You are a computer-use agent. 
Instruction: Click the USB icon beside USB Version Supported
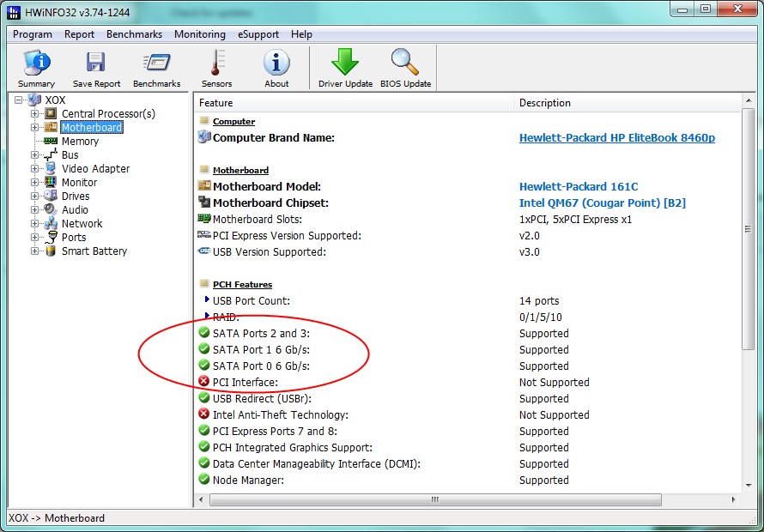(x=204, y=251)
